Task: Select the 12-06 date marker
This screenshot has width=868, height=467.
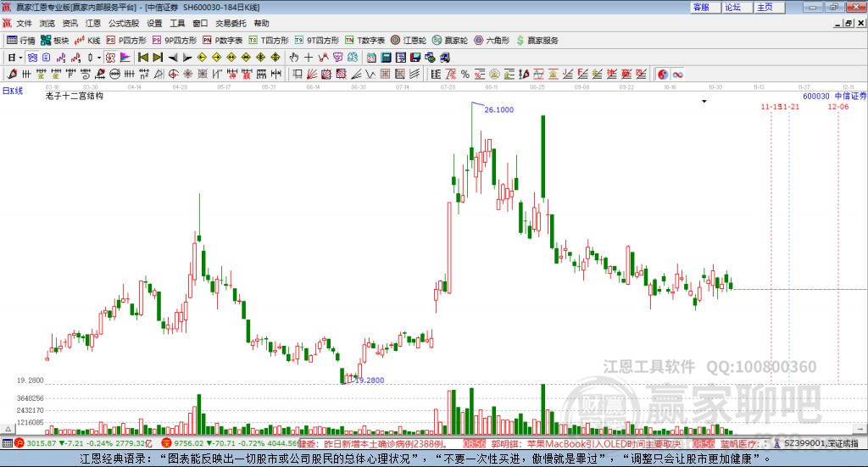Action: (838, 107)
